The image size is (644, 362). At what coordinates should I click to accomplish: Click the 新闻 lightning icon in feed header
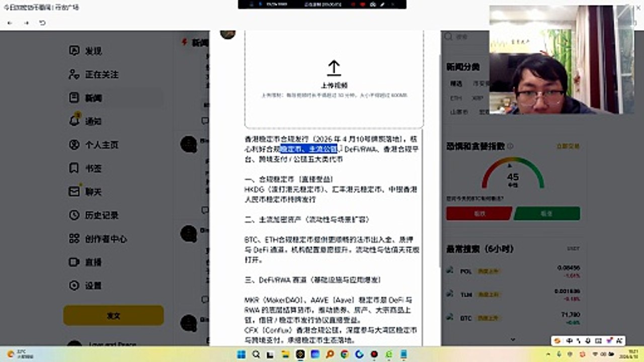(x=184, y=43)
